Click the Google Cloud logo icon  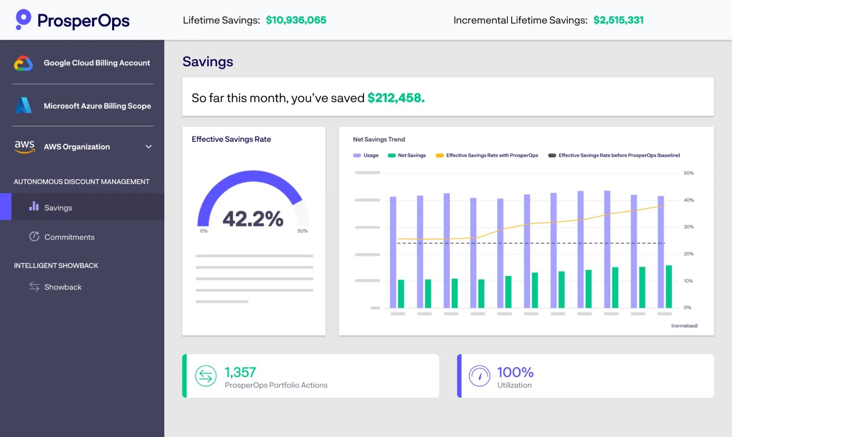pyautogui.click(x=23, y=63)
